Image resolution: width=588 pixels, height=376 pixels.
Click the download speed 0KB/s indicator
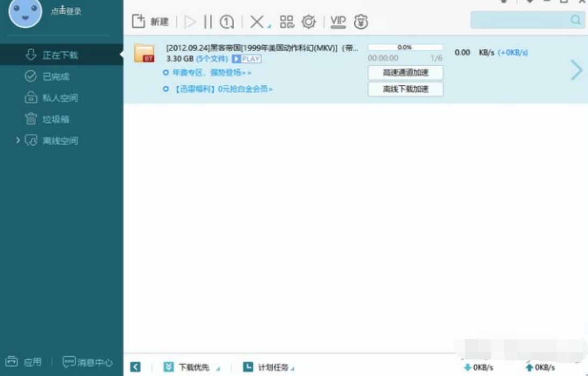478,367
